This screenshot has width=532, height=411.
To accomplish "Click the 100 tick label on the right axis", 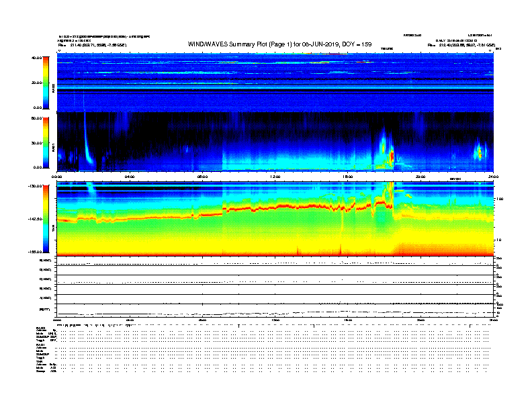I will pos(500,199).
